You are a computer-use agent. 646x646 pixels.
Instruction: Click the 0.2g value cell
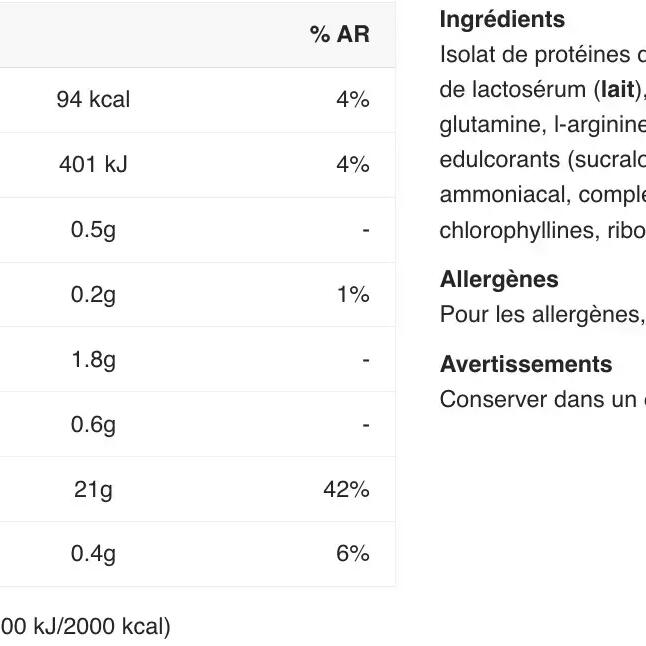tap(93, 295)
